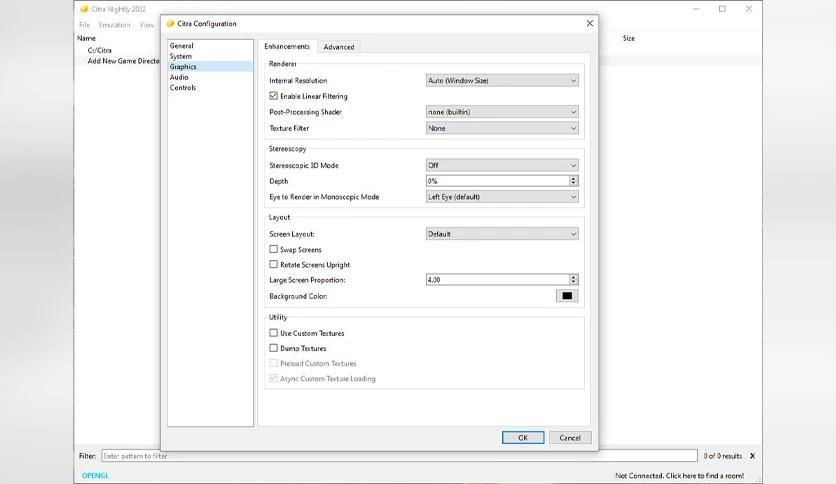This screenshot has width=836, height=484.
Task: Select General in the settings list
Action: [210, 46]
